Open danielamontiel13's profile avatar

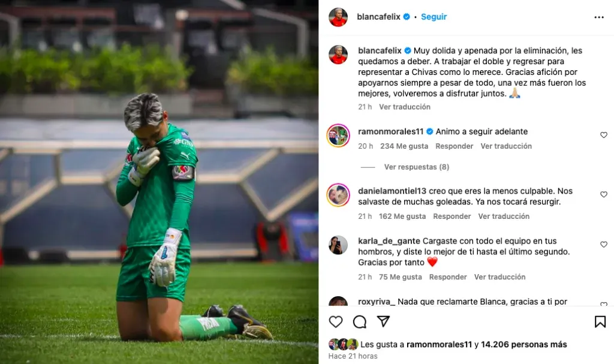coord(338,195)
